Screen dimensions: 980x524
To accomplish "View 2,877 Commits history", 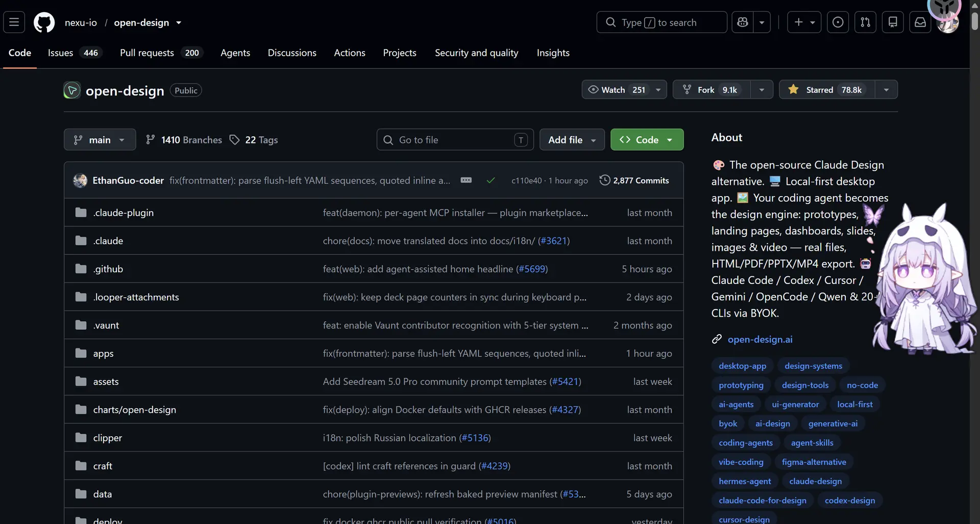I will tap(634, 180).
